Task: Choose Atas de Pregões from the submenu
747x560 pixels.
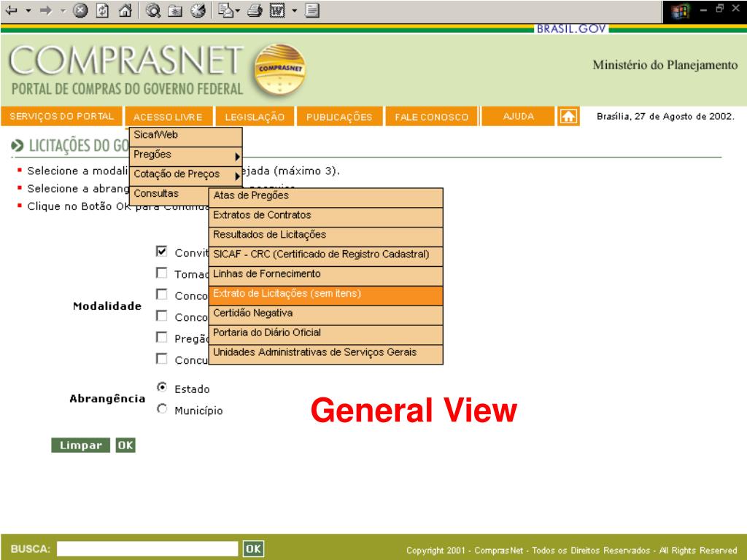Action: click(326, 198)
